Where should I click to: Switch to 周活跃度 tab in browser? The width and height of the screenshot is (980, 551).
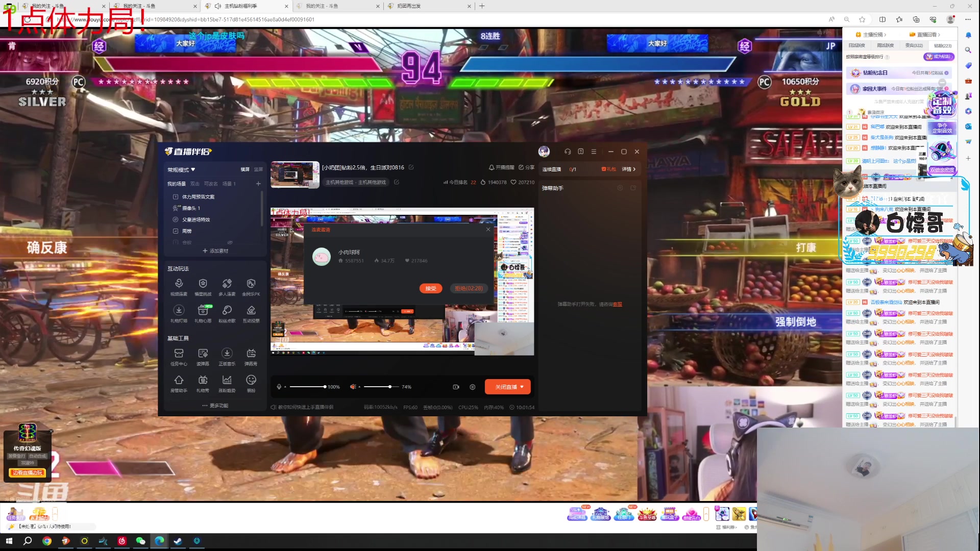click(x=886, y=45)
